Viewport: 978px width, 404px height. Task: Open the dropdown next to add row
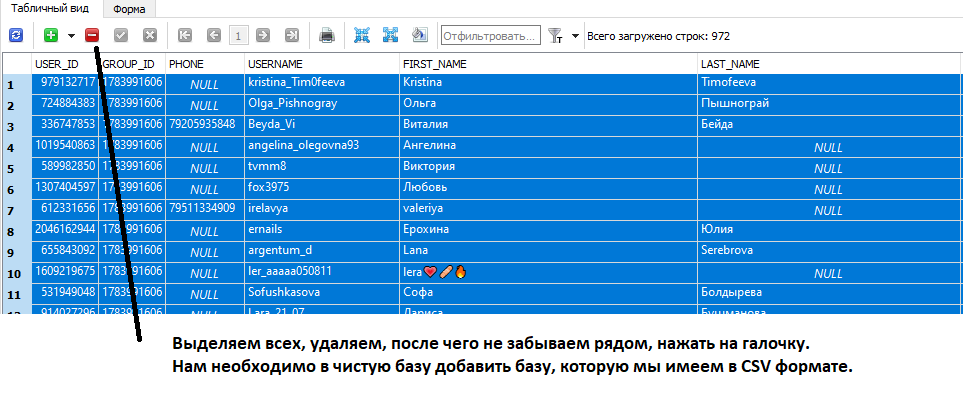pos(71,35)
